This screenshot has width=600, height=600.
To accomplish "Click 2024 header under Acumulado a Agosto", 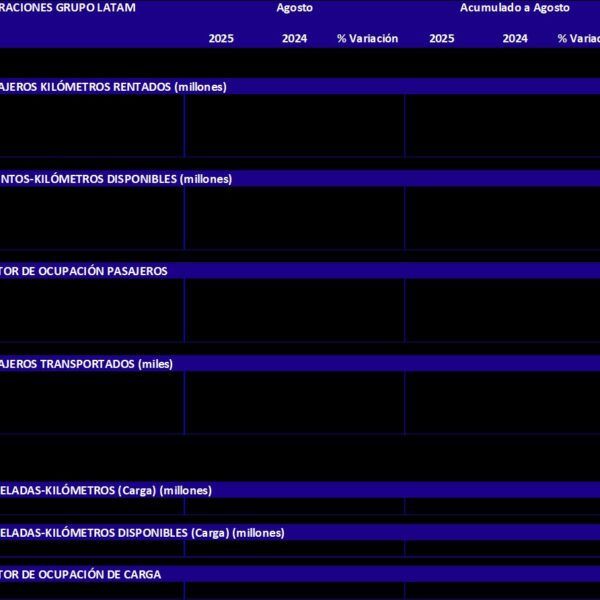I will [x=515, y=39].
